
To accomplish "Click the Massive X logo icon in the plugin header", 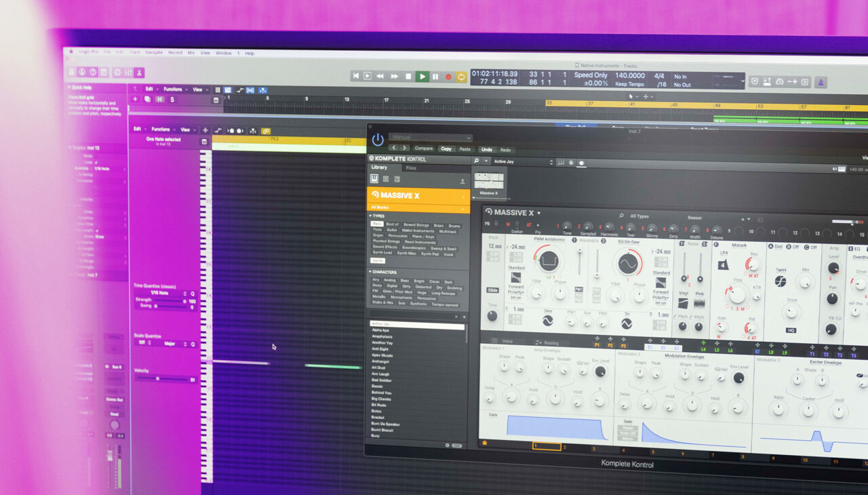I will coord(489,212).
